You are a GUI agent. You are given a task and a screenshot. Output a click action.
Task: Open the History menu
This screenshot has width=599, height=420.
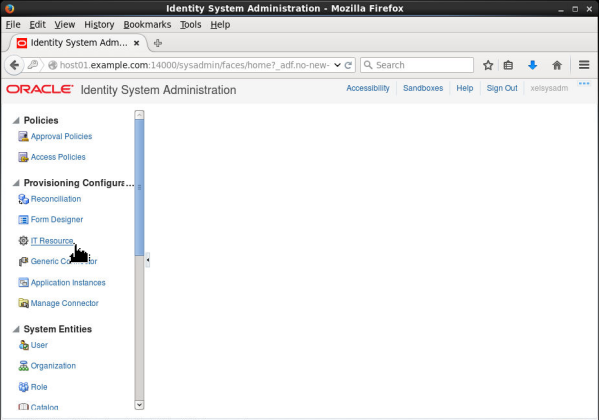click(x=99, y=25)
